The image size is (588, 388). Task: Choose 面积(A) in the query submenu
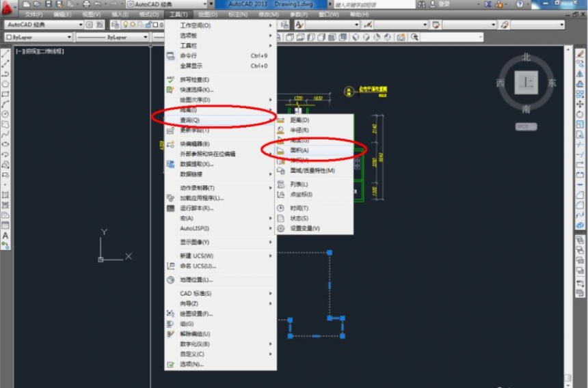click(x=315, y=150)
